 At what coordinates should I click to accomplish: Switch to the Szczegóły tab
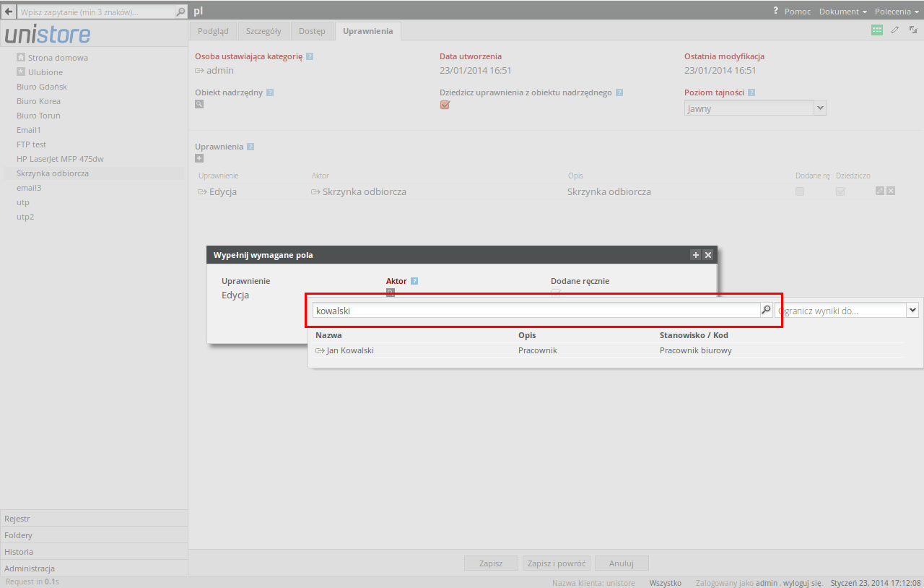click(263, 31)
